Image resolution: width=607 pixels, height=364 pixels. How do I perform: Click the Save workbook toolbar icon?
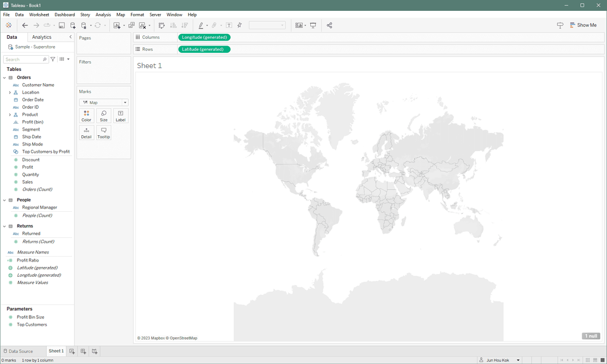(62, 25)
